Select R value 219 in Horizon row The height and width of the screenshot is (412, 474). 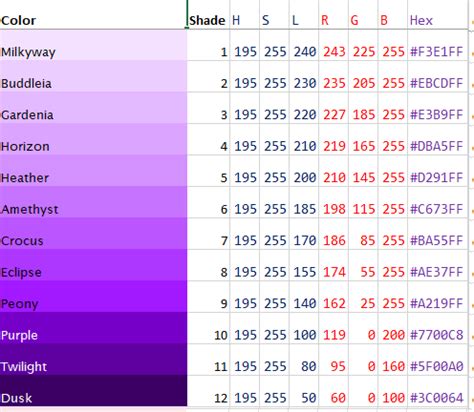(x=333, y=139)
